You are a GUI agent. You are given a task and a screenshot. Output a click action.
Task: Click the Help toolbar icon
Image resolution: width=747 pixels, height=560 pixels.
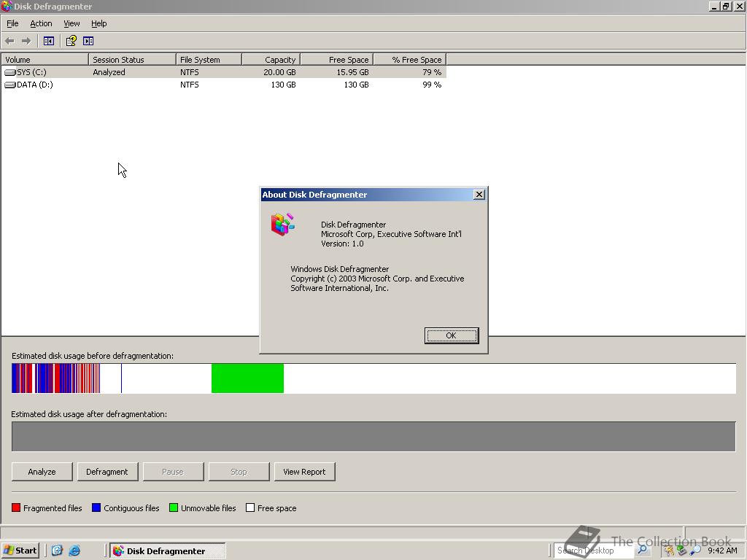pos(71,41)
